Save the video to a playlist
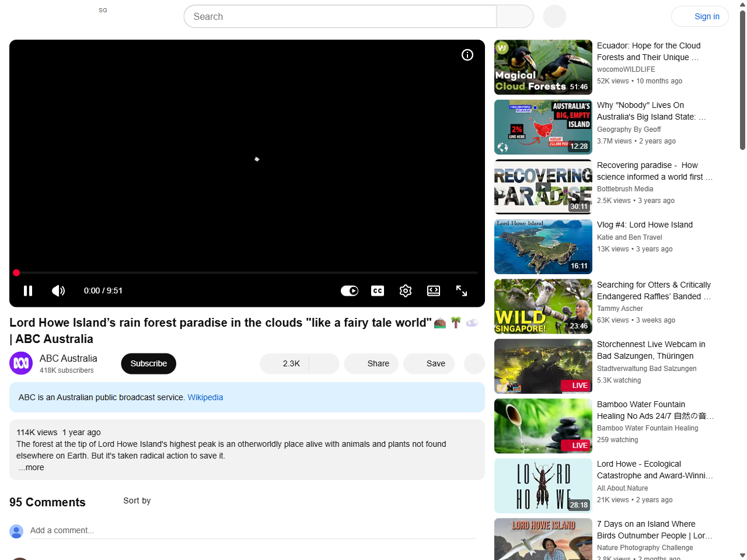 tap(429, 363)
